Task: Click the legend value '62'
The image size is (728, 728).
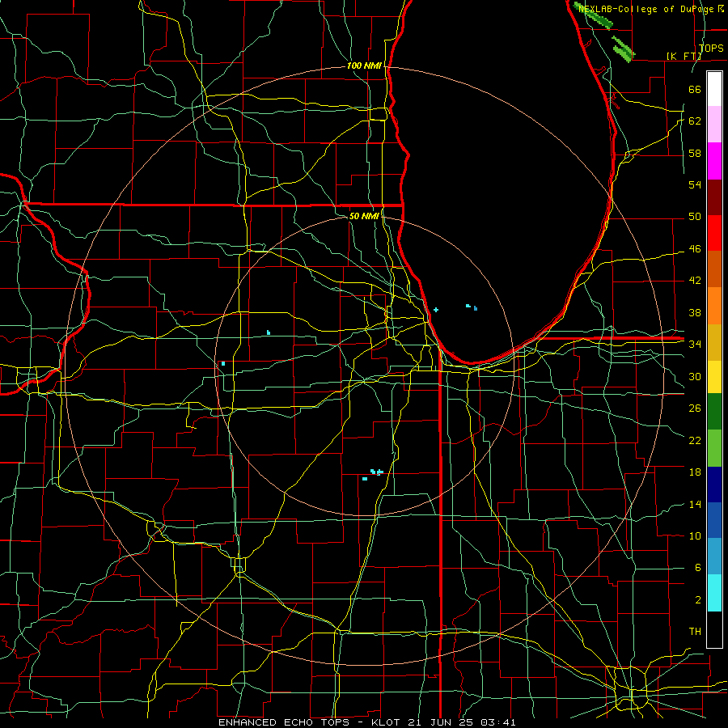Action: 695,121
